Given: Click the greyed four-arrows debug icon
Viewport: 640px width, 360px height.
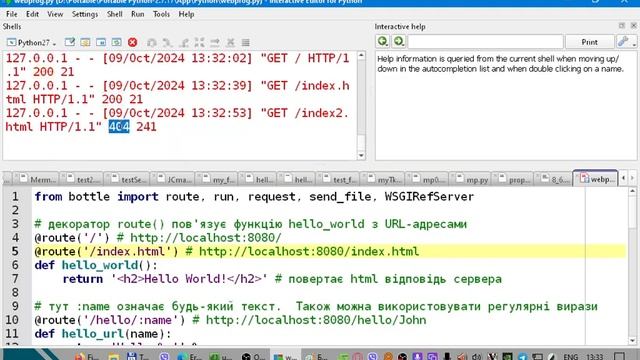Looking at the screenshot, I should click(199, 42).
